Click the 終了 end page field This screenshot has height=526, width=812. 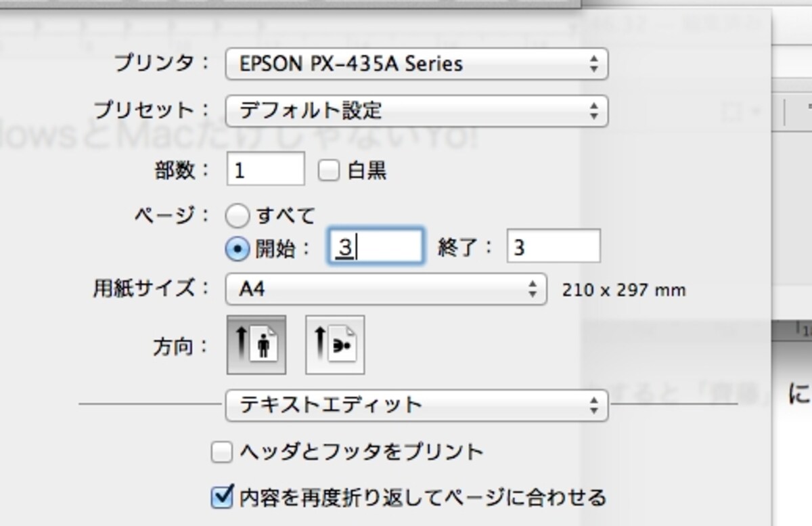click(554, 246)
